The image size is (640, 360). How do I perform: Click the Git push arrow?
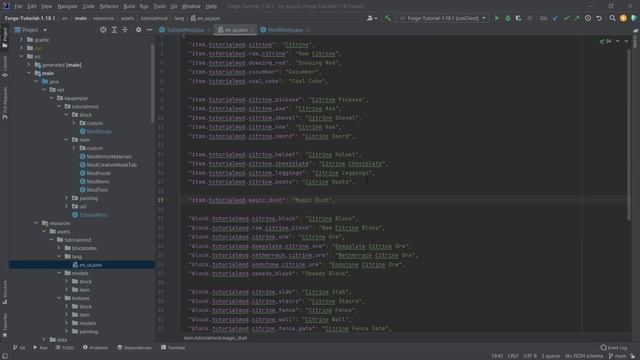coord(577,18)
